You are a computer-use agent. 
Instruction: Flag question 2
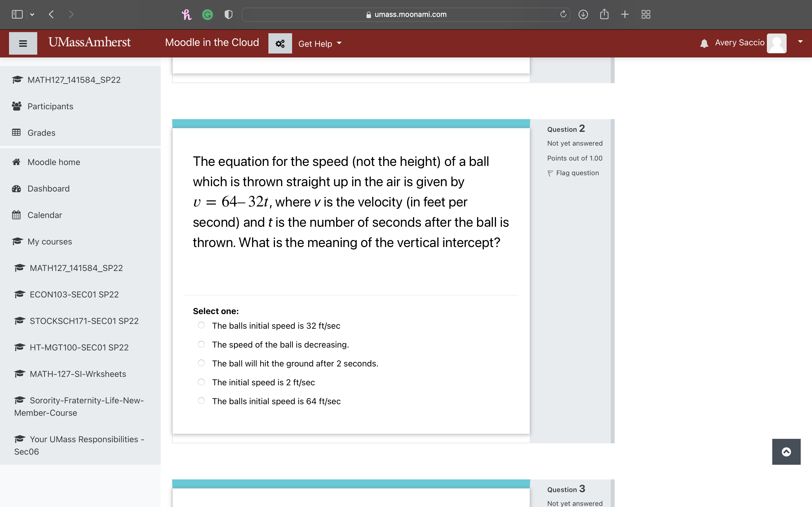pyautogui.click(x=573, y=173)
